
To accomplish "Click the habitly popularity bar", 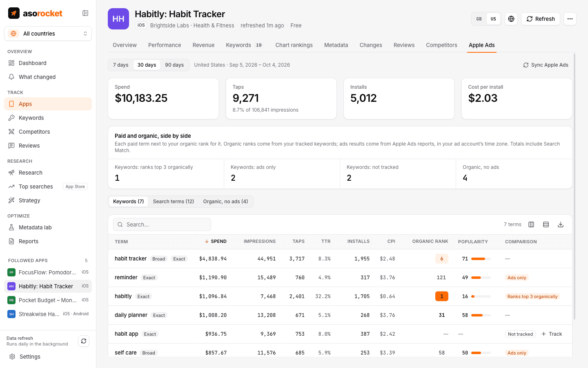I will [x=481, y=296].
